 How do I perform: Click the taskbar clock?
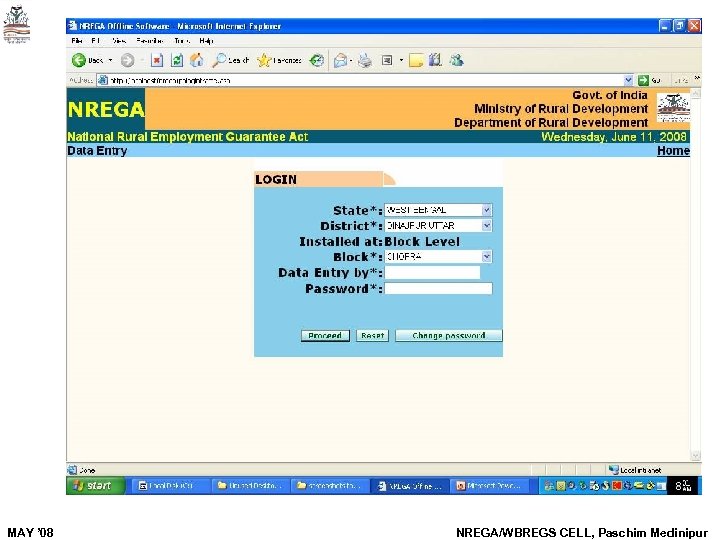[683, 485]
